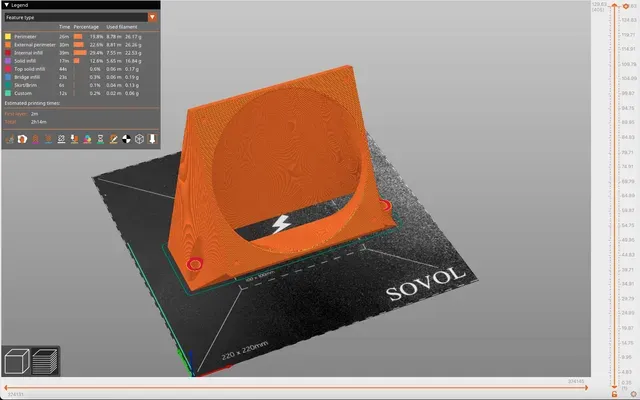The image size is (640, 400).
Task: Select left thumb of horizontal move slider
Action: [x=7, y=388]
